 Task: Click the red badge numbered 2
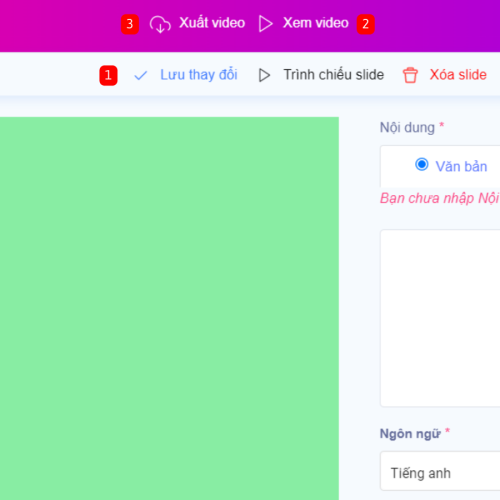click(366, 24)
